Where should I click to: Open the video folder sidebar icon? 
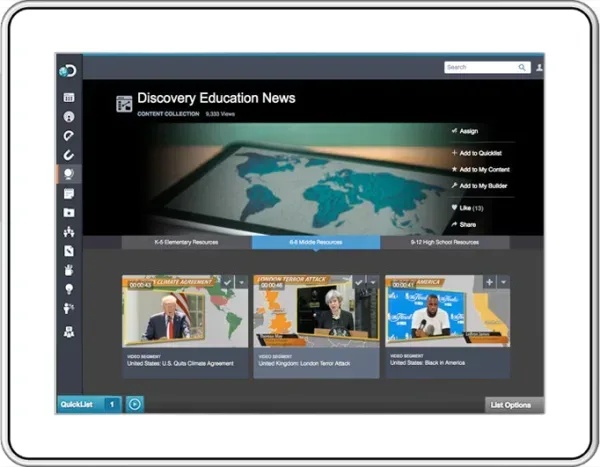click(69, 212)
